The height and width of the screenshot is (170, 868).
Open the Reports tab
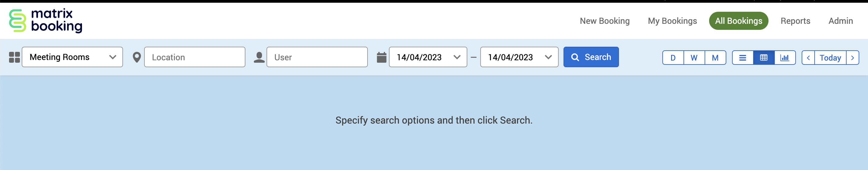[795, 21]
